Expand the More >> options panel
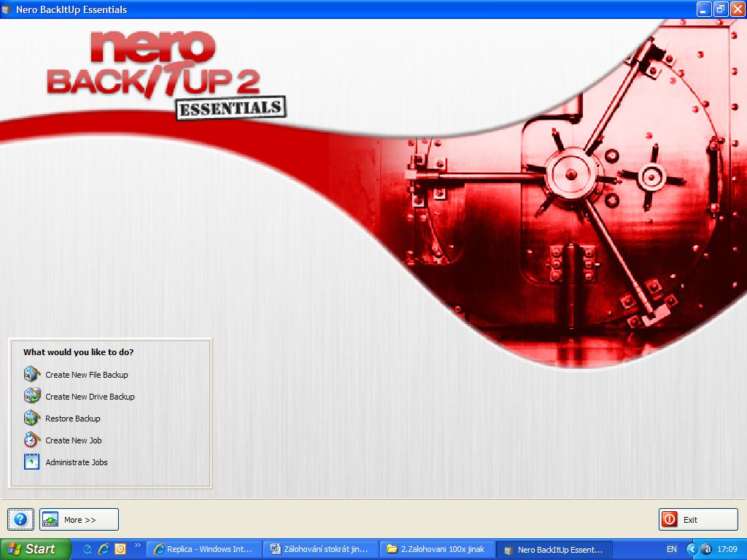 click(79, 520)
